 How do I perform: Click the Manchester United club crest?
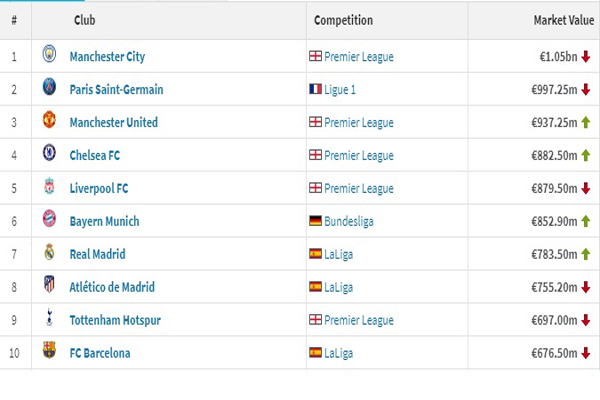(49, 122)
